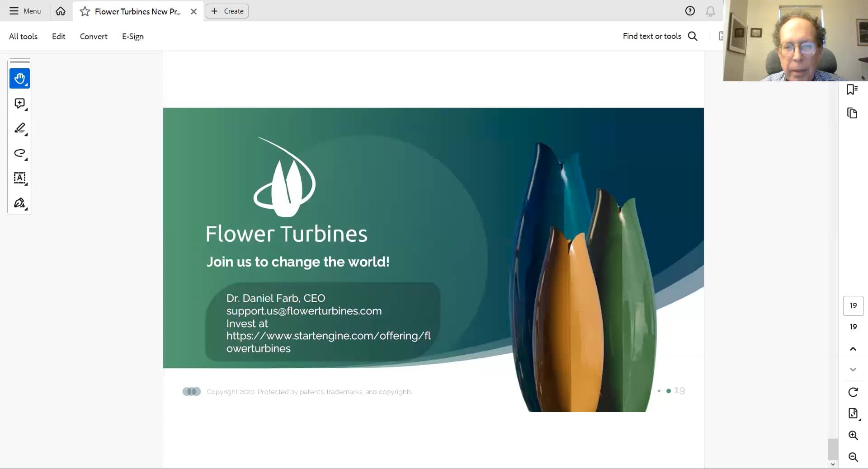
Task: Open the Bookmarks panel
Action: pos(853,89)
